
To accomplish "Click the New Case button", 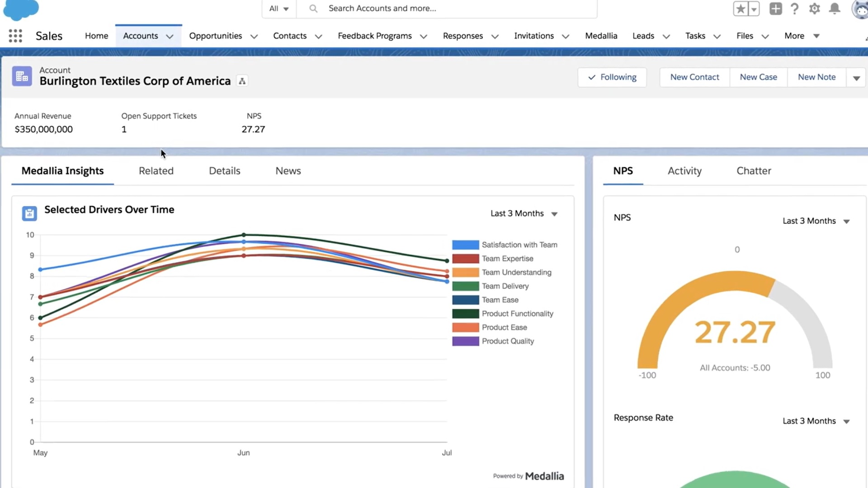I will point(758,77).
